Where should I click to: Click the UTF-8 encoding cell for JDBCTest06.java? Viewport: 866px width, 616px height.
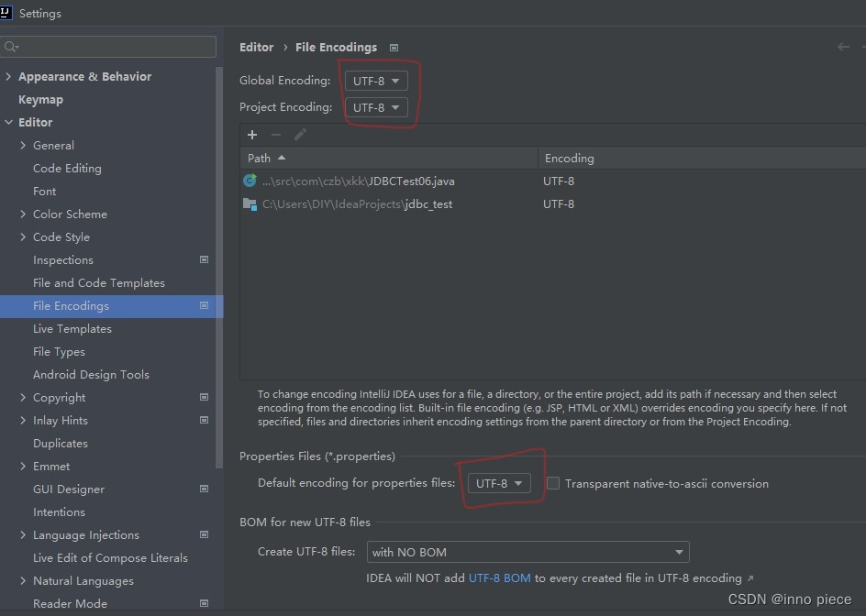pyautogui.click(x=559, y=181)
